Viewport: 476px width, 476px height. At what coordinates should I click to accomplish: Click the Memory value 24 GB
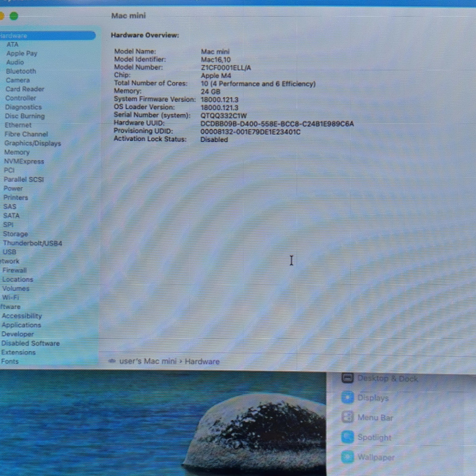point(211,92)
